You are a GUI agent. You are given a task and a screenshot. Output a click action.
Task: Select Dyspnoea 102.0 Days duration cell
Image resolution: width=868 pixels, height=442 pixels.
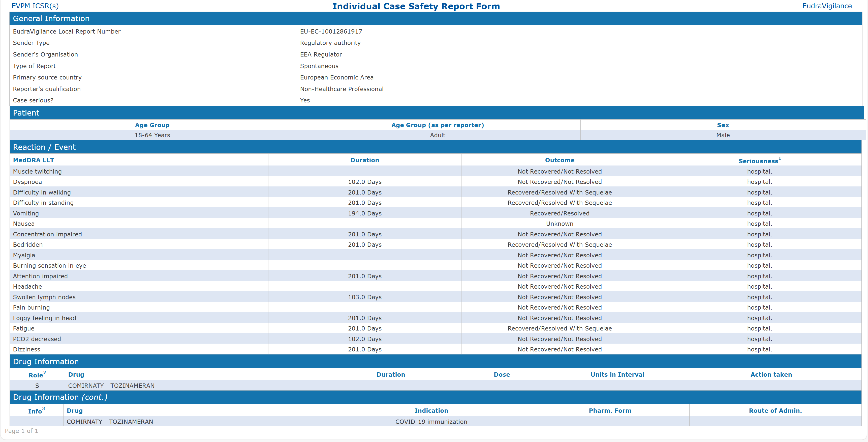click(x=365, y=182)
